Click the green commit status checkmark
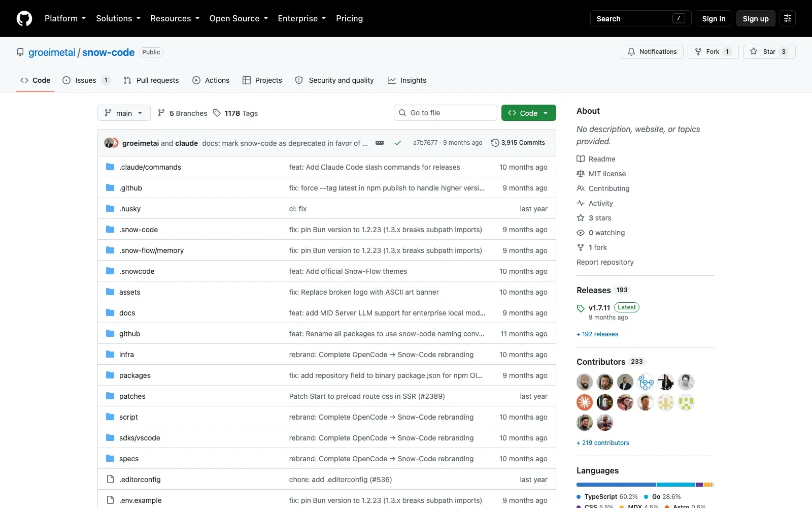Screen dimensions: 812x508 point(398,143)
